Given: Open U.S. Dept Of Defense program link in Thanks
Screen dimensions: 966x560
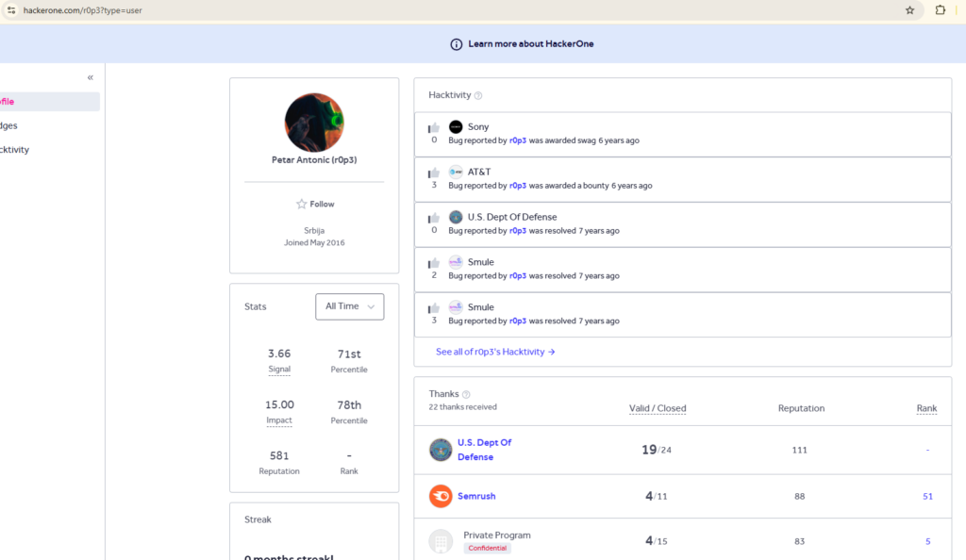Looking at the screenshot, I should [x=484, y=450].
